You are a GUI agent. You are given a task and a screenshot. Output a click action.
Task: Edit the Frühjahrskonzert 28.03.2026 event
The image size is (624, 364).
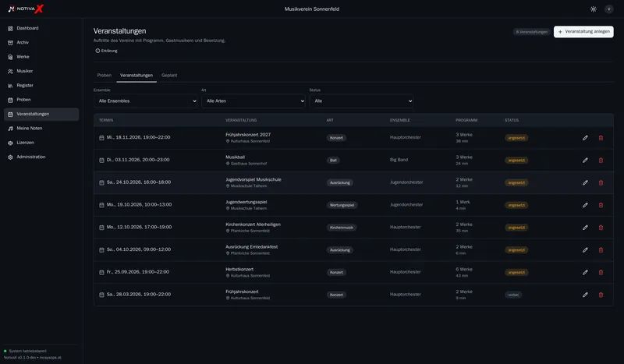(585, 295)
